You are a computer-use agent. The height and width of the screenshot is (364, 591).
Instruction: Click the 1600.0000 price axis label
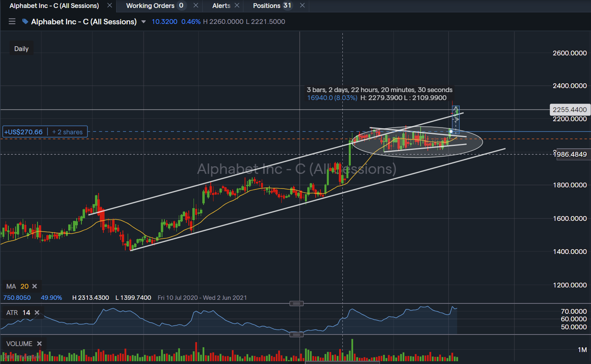click(x=569, y=218)
